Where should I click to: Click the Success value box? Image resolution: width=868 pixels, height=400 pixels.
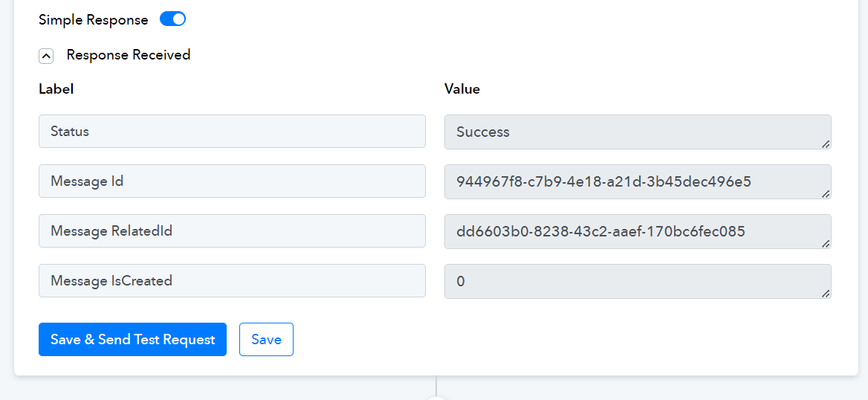637,132
